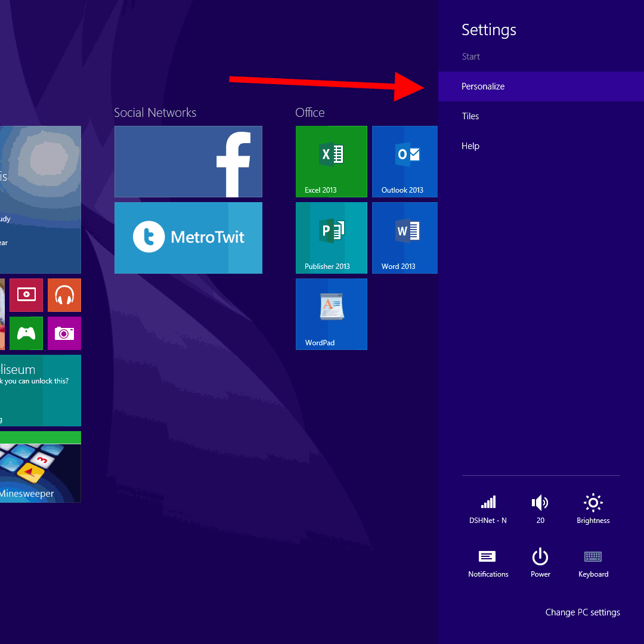Toggle Notifications in the Settings pane
Viewport: 644px width, 644px height.
click(488, 562)
